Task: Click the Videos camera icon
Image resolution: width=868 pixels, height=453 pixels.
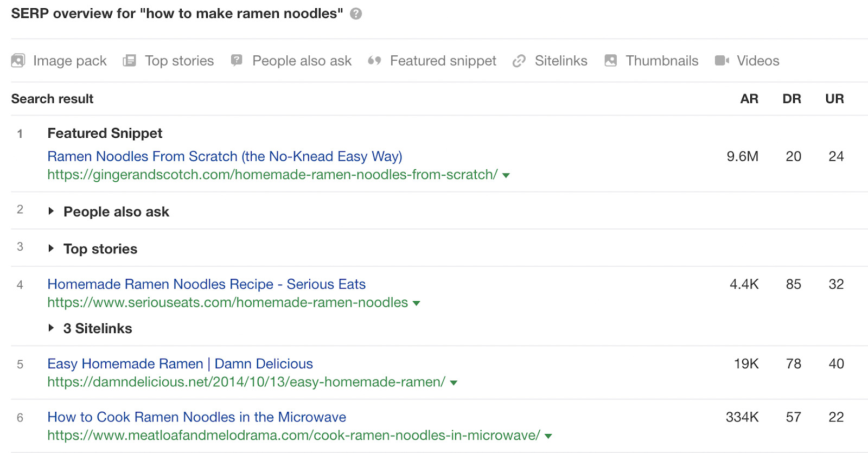Action: (721, 61)
